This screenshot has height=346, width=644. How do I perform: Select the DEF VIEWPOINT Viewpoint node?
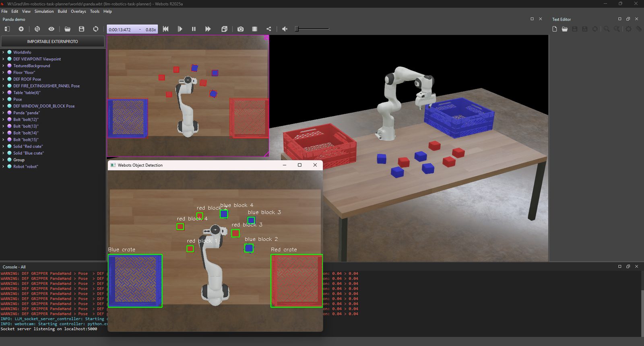[x=37, y=59]
